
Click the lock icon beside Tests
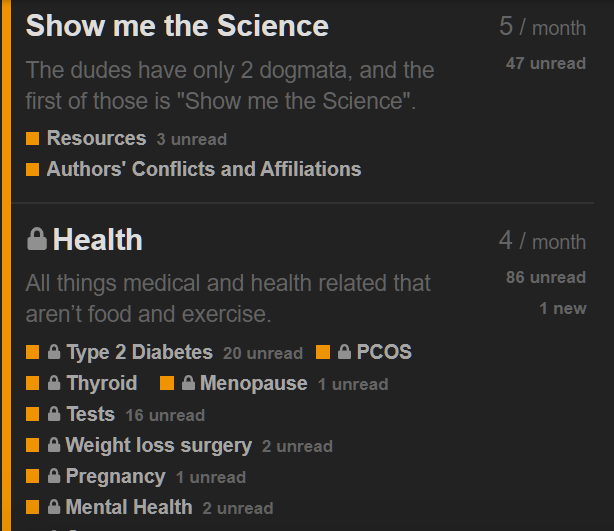[54, 414]
